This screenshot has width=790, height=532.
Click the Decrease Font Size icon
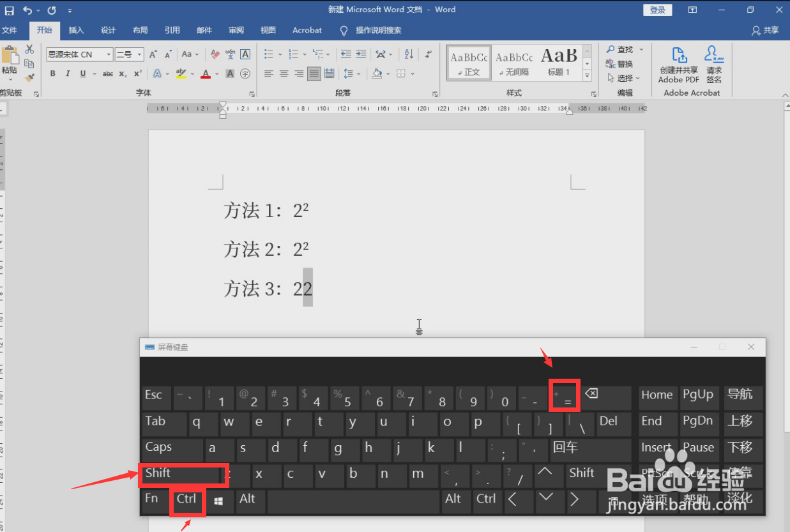(167, 55)
